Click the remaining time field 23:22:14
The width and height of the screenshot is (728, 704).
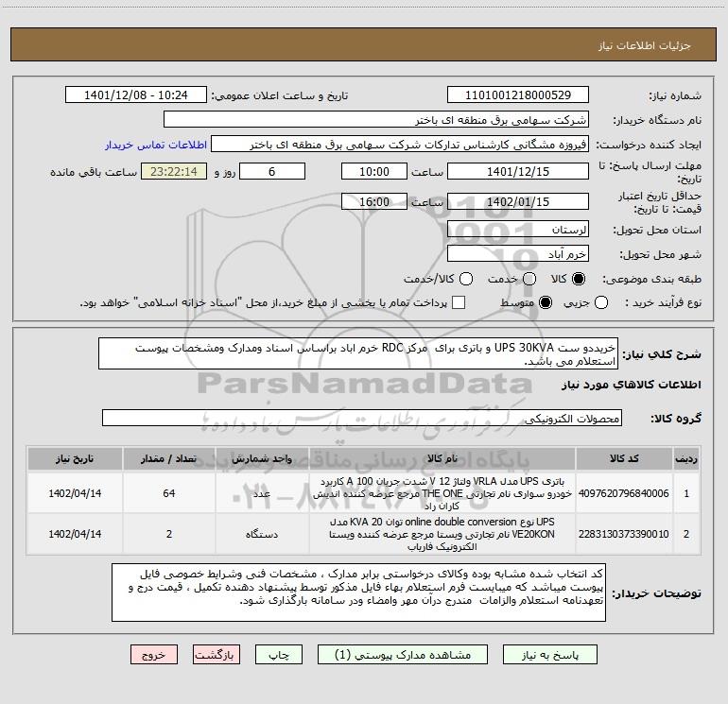[x=174, y=172]
